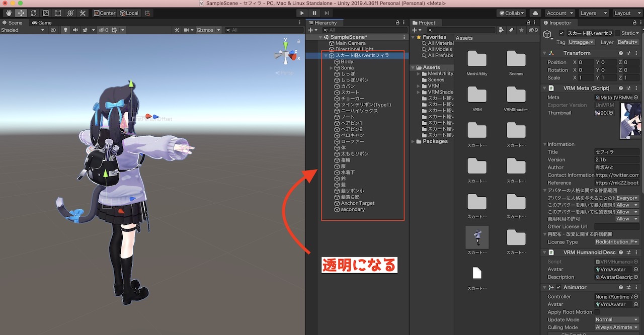The width and height of the screenshot is (644, 335).
Task: Click the effects toggle in Scene view
Action: click(x=85, y=30)
